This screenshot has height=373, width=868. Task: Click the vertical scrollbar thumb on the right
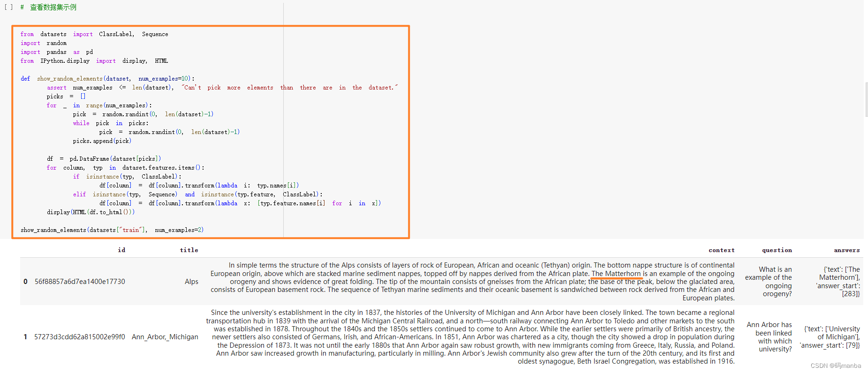[x=866, y=99]
